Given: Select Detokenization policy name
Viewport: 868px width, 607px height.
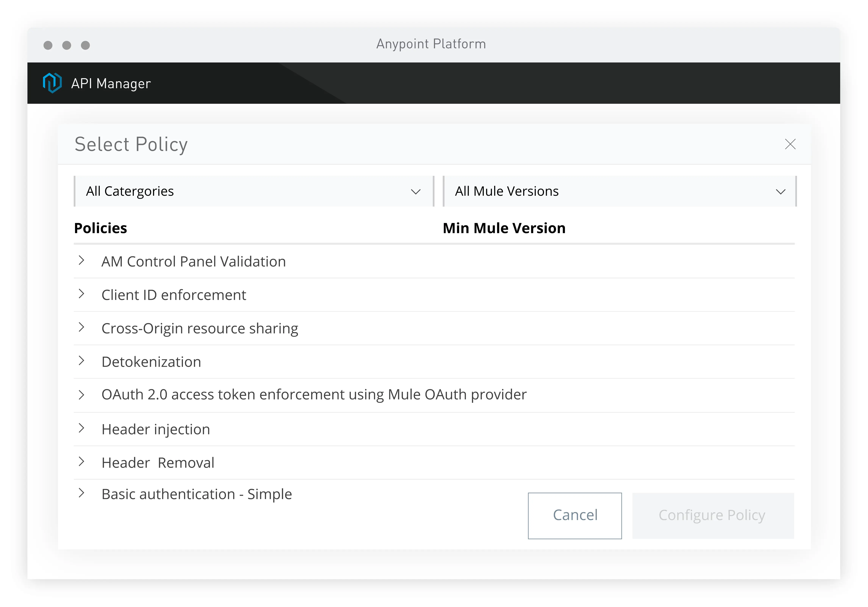Looking at the screenshot, I should coord(151,362).
